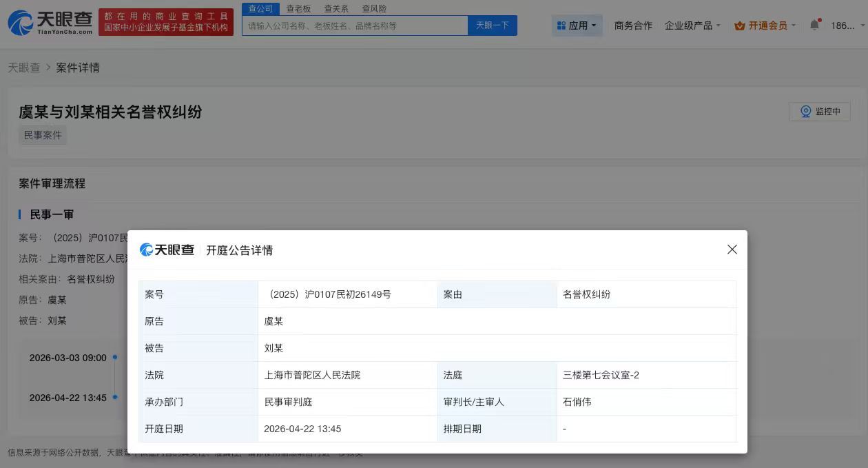Click the 天眼查 breadcrumb link
This screenshot has height=468, width=868.
[24, 68]
